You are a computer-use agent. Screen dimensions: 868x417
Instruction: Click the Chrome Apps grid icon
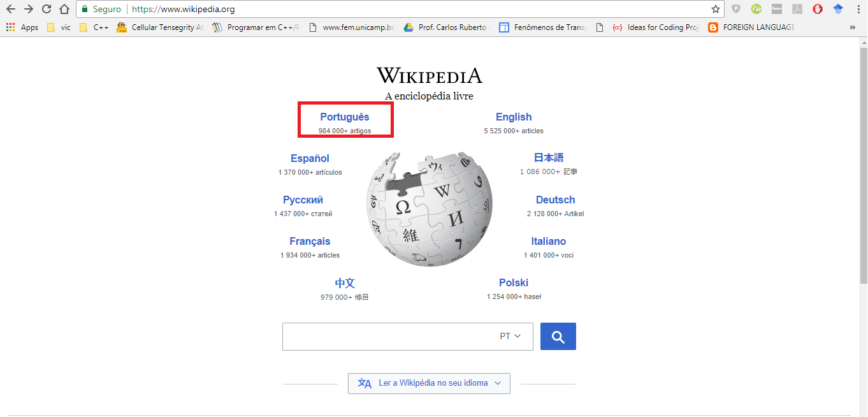coord(10,27)
